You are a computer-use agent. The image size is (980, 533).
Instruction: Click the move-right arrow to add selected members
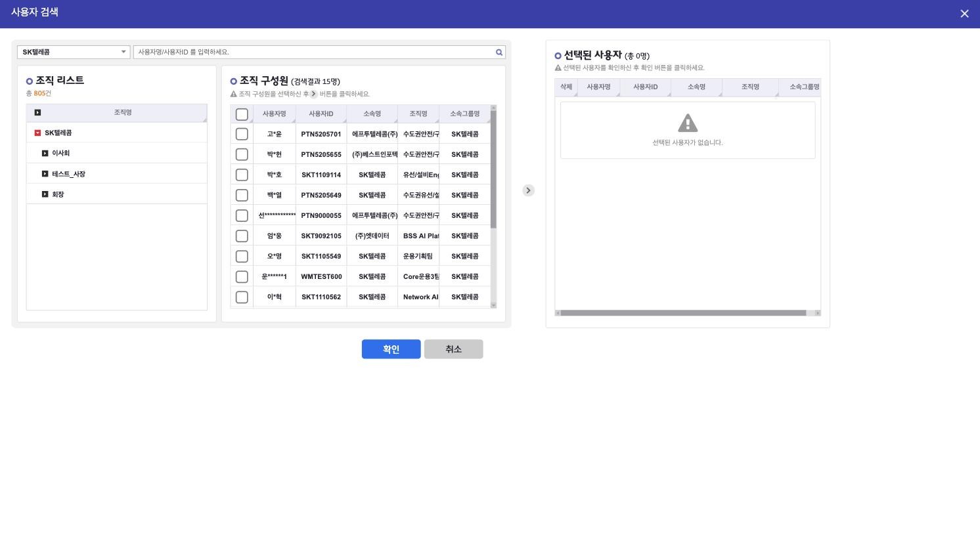tap(529, 190)
